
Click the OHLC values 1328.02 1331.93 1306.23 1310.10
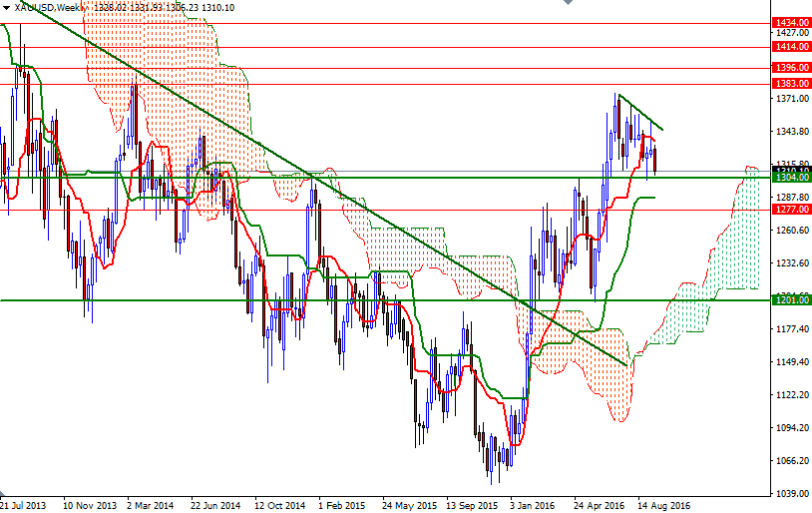164,8
